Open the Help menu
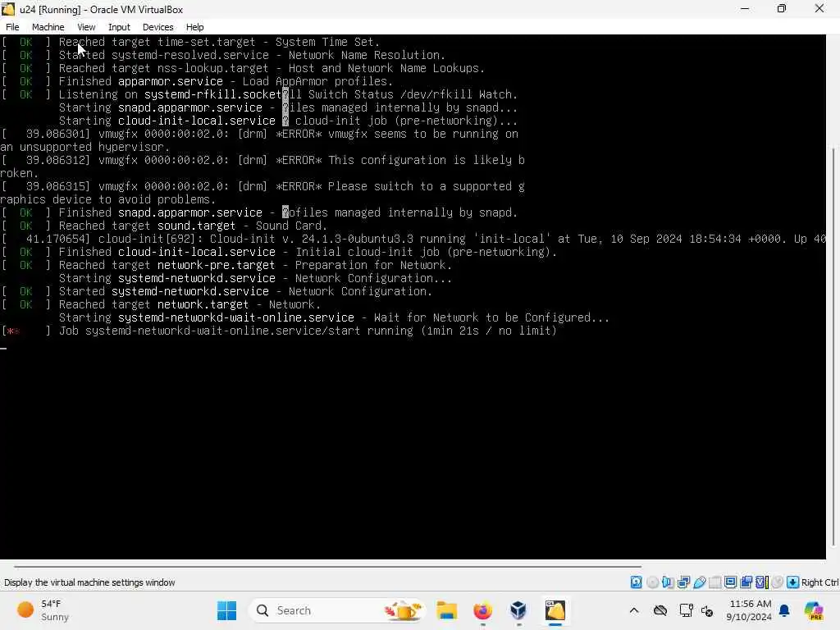Viewport: 840px width, 630px height. click(x=195, y=27)
